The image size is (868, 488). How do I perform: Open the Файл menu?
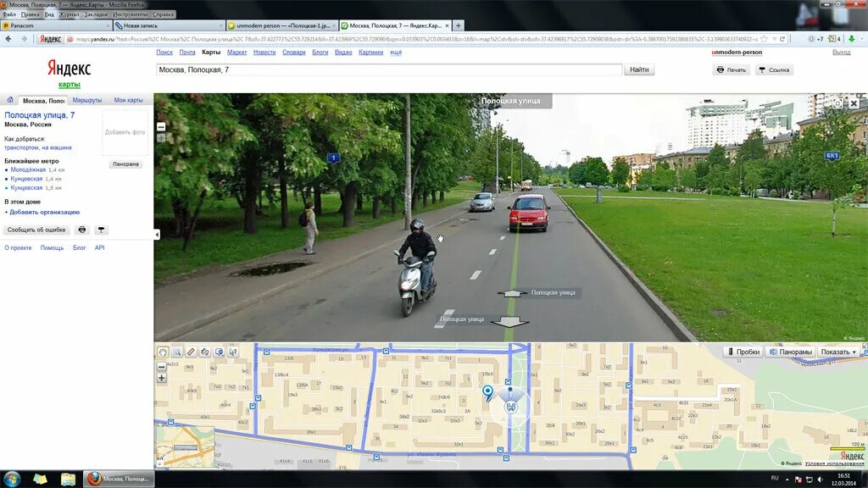pyautogui.click(x=9, y=14)
